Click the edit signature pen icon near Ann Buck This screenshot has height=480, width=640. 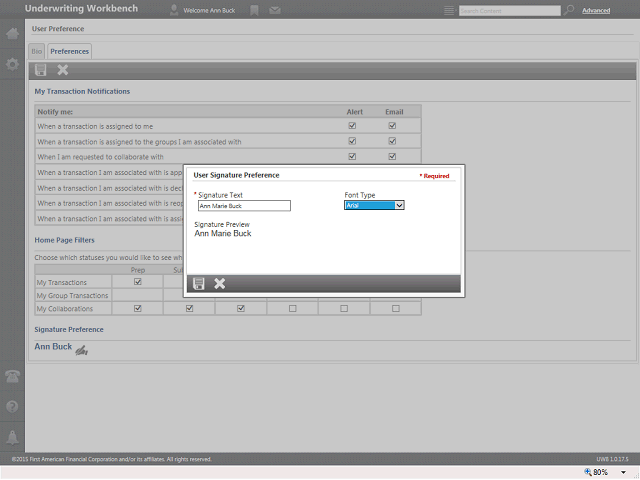(82, 350)
